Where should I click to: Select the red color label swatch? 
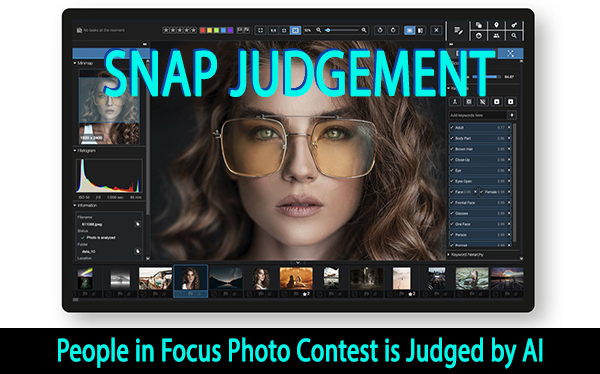(x=203, y=30)
